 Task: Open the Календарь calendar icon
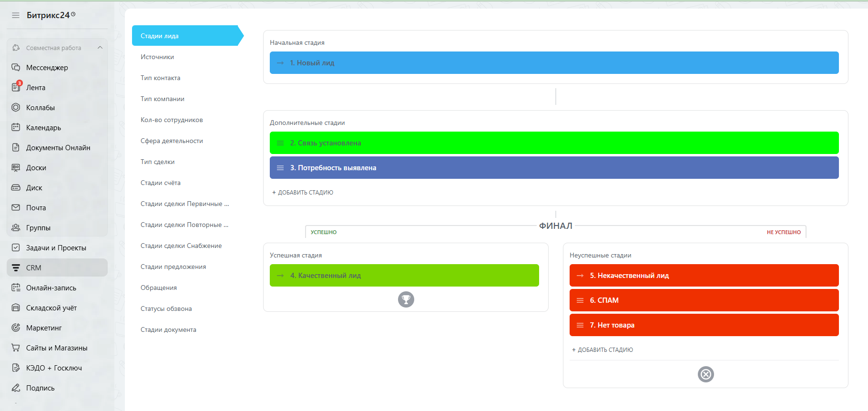[x=16, y=127]
